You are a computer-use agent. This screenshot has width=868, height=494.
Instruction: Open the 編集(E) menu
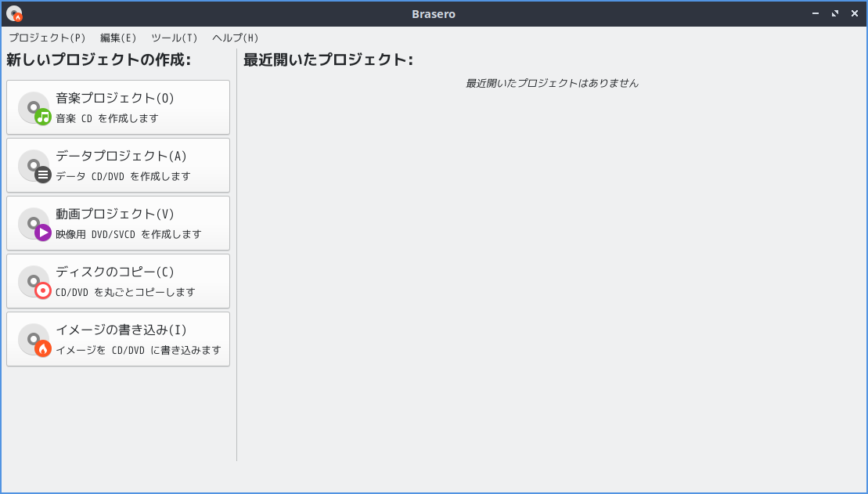(x=118, y=38)
